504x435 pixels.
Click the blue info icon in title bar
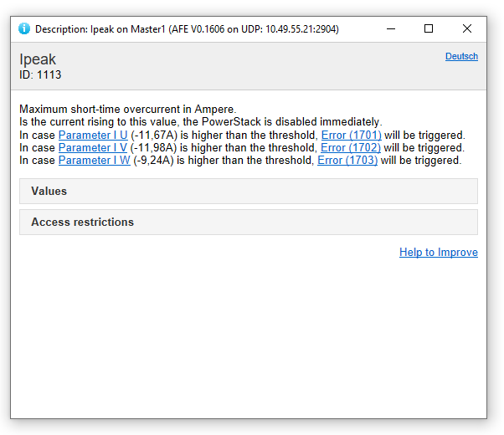(x=24, y=28)
